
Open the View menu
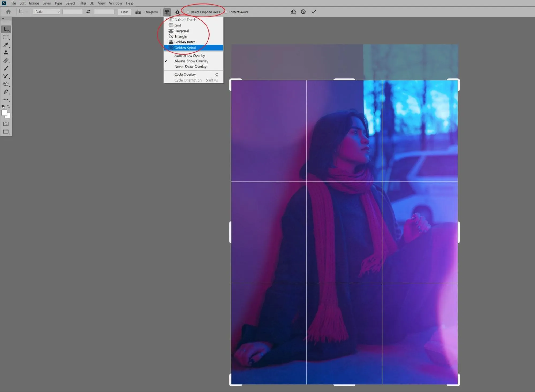pos(102,3)
